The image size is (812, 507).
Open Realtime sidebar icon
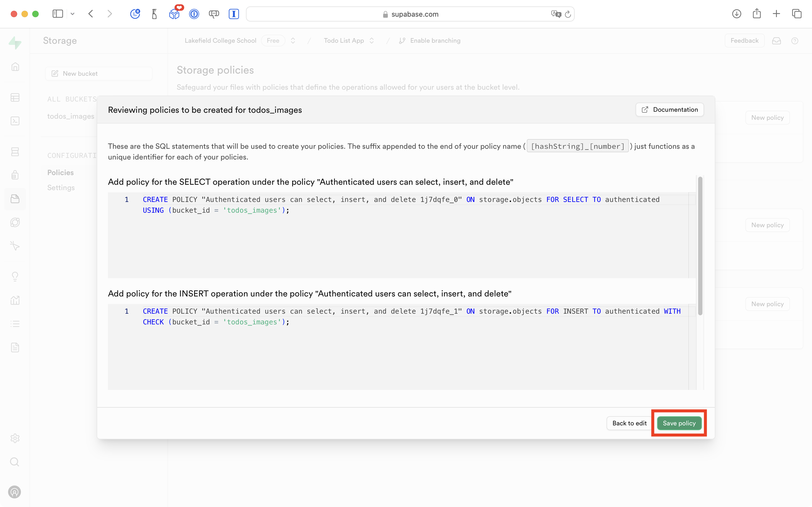[15, 246]
